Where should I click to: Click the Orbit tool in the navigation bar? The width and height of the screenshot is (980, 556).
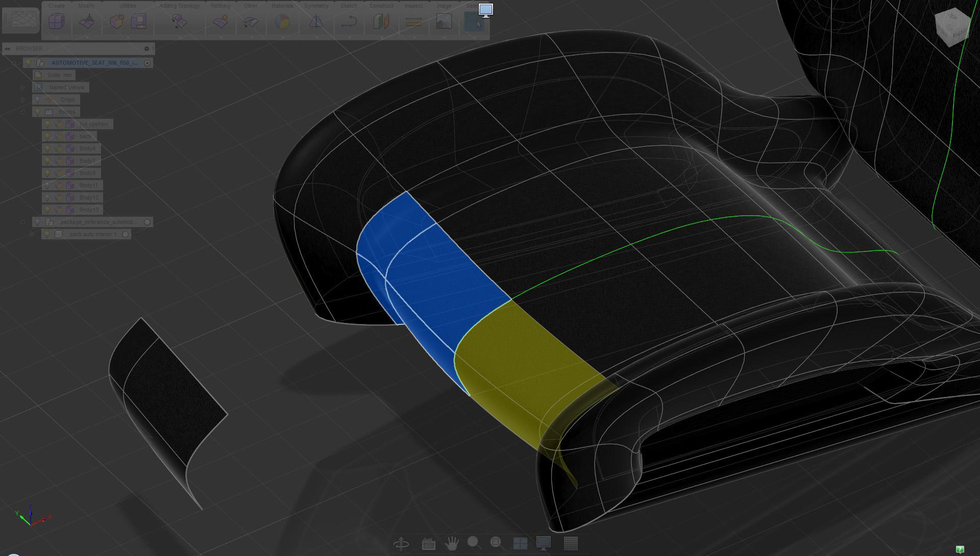coord(401,544)
